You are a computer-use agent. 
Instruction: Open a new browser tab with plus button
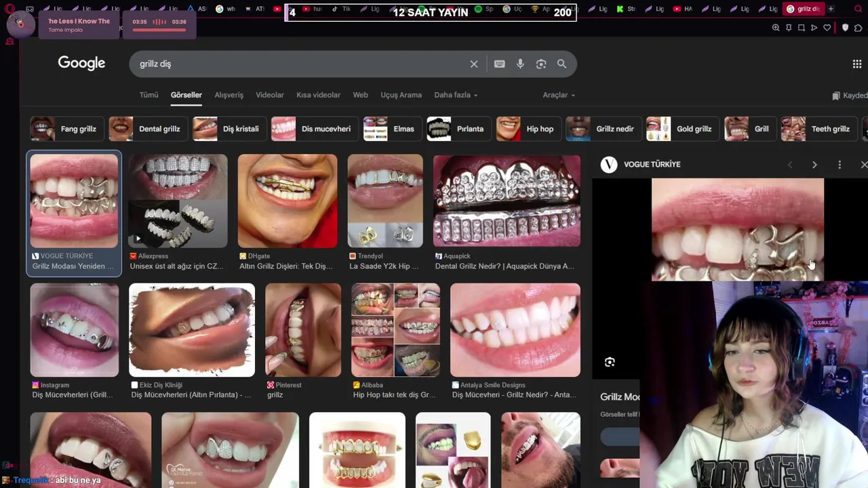(831, 9)
